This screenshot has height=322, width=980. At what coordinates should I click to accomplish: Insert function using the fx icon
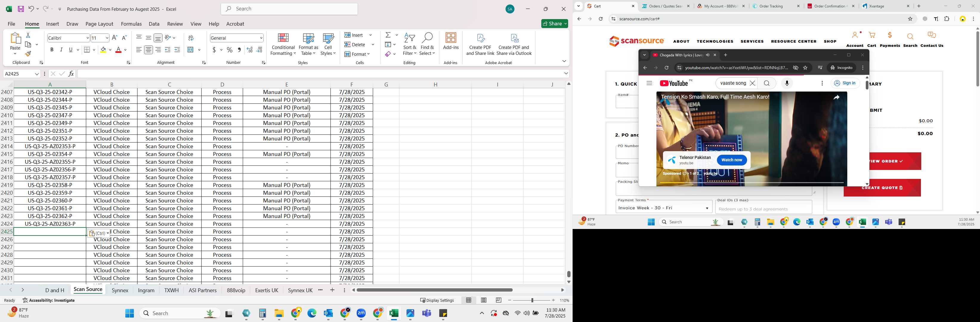pos(71,74)
